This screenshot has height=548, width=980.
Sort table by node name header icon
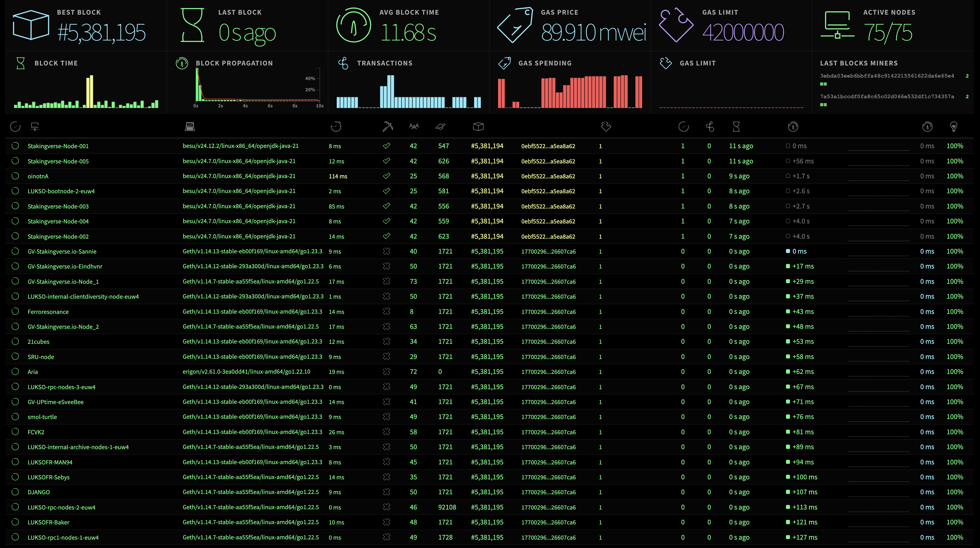pyautogui.click(x=35, y=127)
